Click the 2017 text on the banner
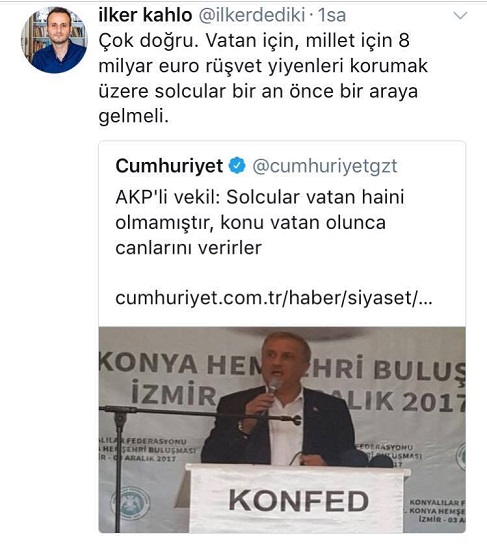This screenshot has height=546, width=487. coord(434,402)
